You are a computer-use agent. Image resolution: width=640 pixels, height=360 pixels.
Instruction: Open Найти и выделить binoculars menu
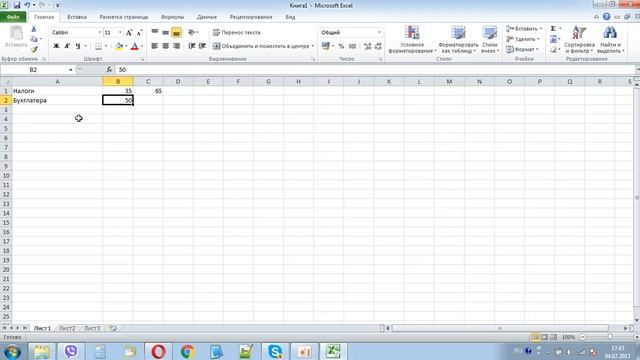pyautogui.click(x=611, y=39)
